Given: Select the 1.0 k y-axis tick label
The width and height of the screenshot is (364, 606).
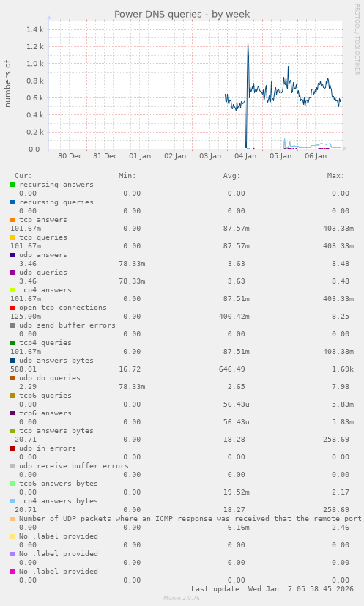Looking at the screenshot, I should [x=34, y=64].
